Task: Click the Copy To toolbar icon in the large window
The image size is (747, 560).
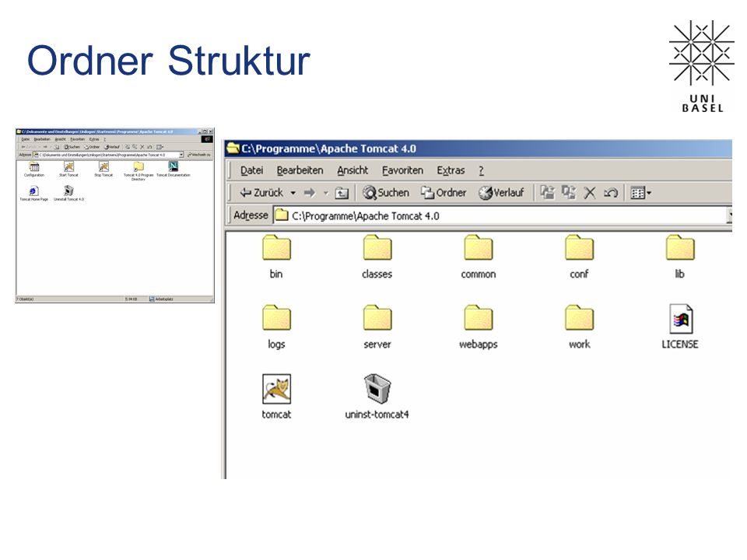Action: pyautogui.click(x=569, y=192)
